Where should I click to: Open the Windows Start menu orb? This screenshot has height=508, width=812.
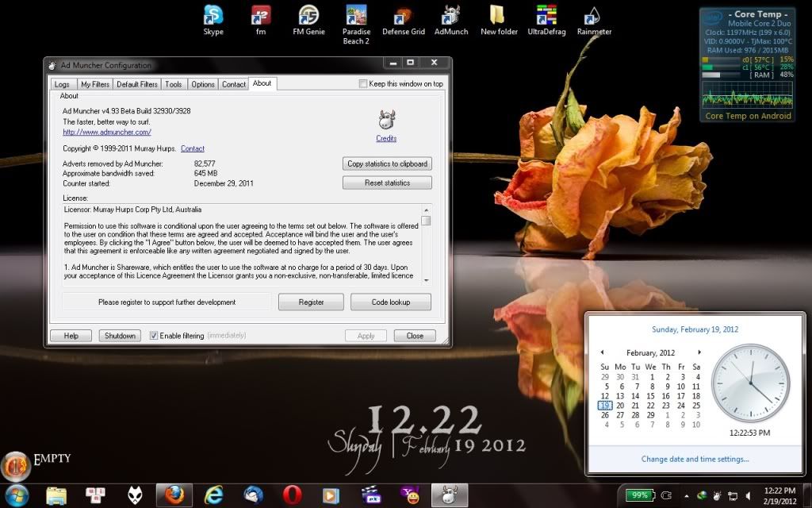click(16, 495)
